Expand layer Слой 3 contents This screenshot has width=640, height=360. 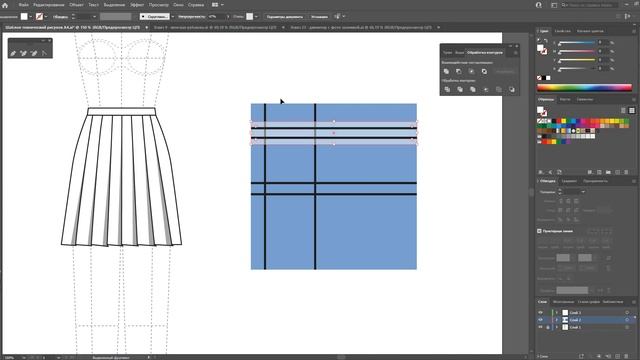click(556, 313)
